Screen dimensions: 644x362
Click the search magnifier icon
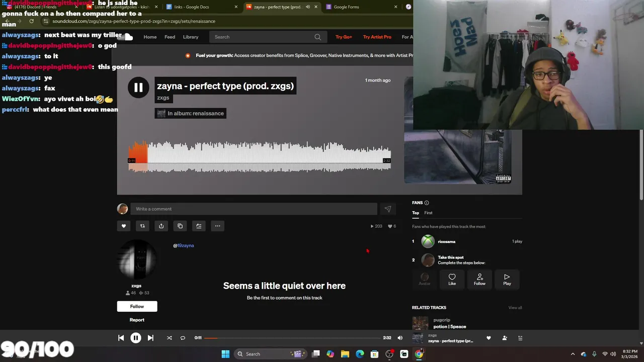[318, 37]
